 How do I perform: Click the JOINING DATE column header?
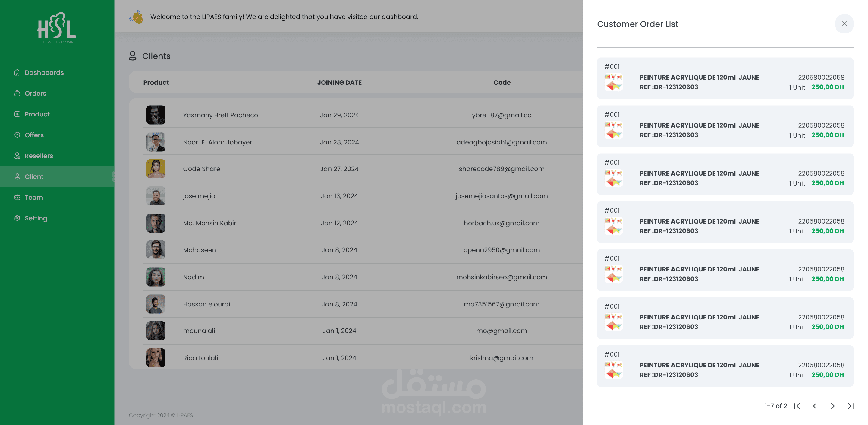point(339,83)
